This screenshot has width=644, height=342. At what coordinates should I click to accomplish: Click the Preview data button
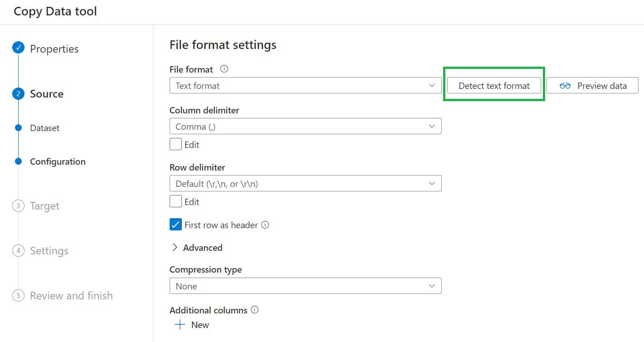(x=592, y=85)
